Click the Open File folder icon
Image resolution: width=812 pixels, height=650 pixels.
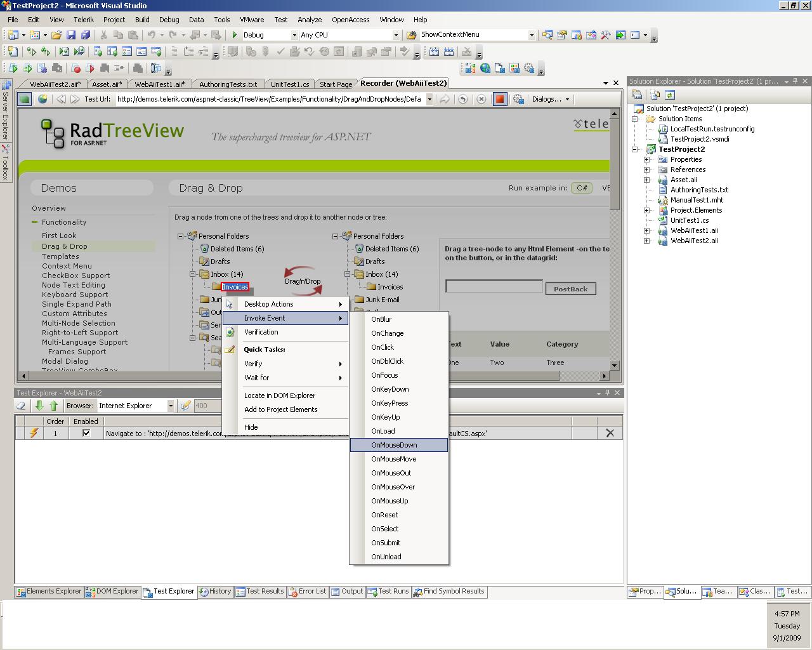(56, 35)
